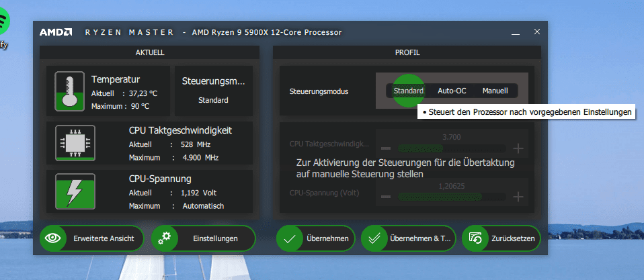
Task: Click the thermometer temperature icon
Action: click(69, 91)
